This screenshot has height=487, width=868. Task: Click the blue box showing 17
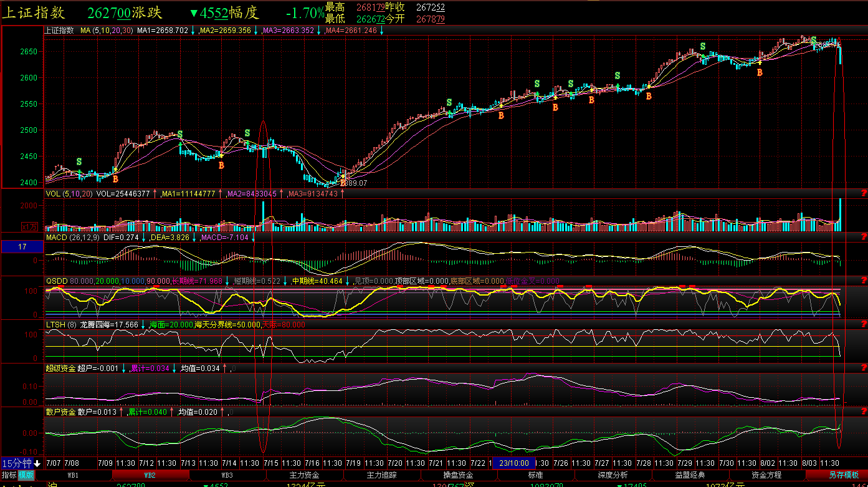(x=22, y=247)
